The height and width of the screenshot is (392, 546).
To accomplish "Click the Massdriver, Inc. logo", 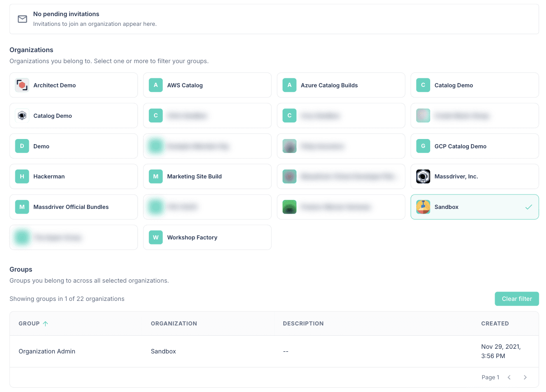I will tap(423, 176).
